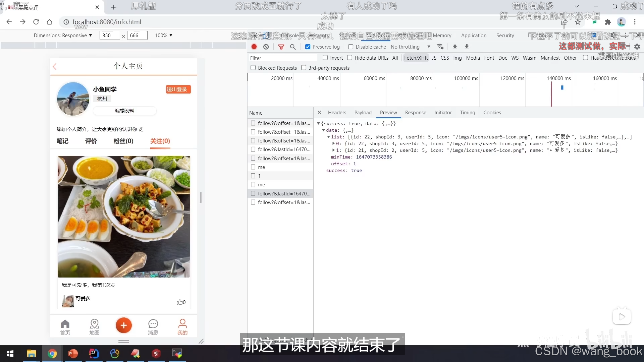Filter requests by Fetch/XHR

coord(416,58)
